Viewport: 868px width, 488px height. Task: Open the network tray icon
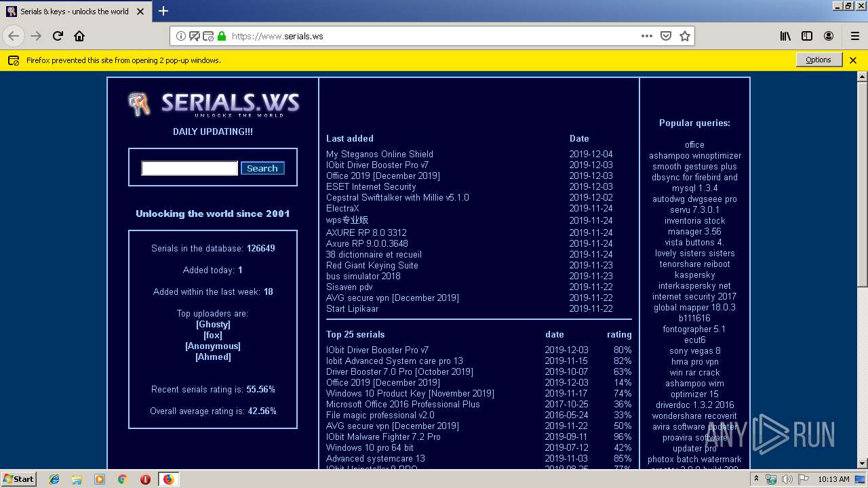pos(772,479)
